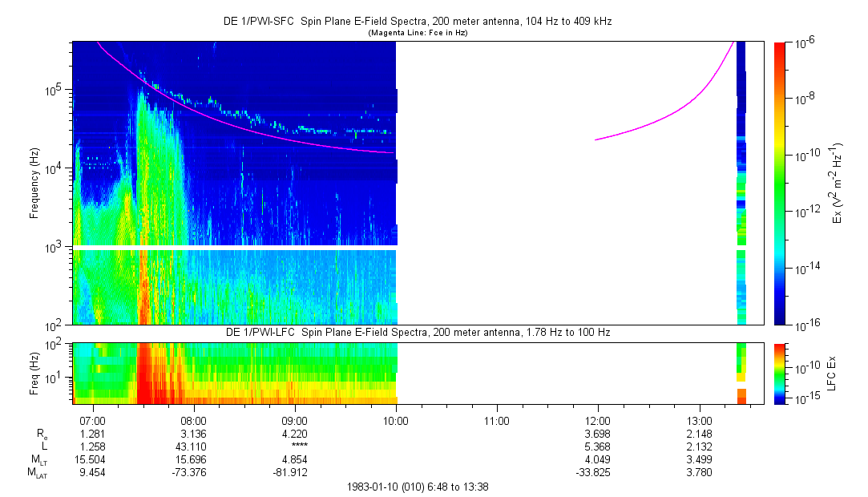The image size is (868, 497).
Task: Select the 13:00 time axis tick
Action: click(x=699, y=420)
